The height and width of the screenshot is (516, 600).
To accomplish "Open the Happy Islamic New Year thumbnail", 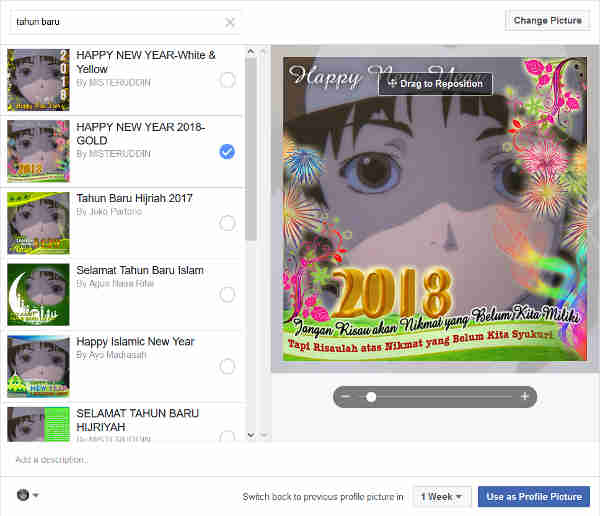I will (39, 366).
